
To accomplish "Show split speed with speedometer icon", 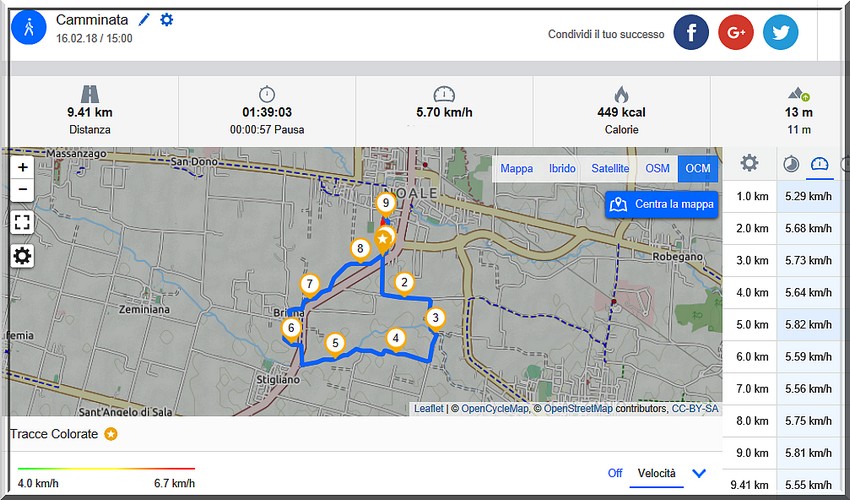I will (820, 164).
